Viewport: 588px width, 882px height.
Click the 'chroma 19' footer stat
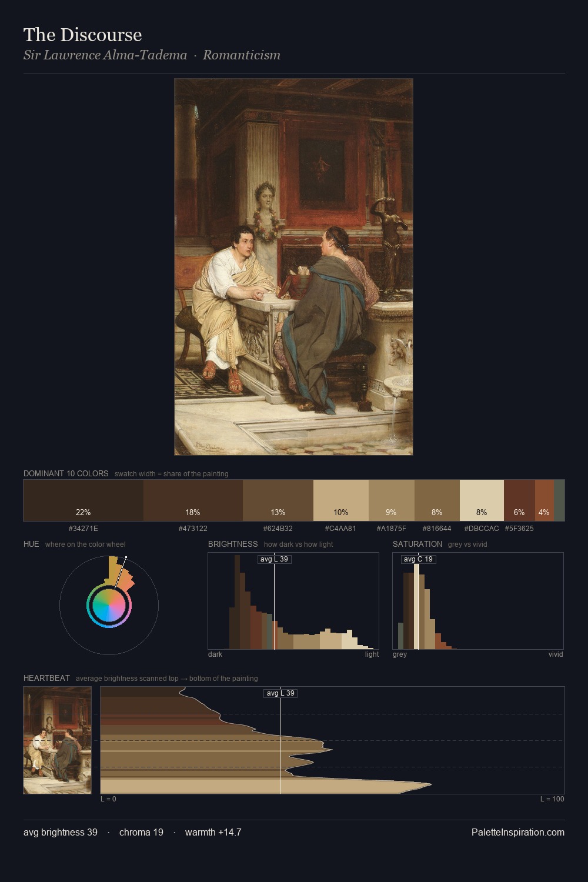141,833
